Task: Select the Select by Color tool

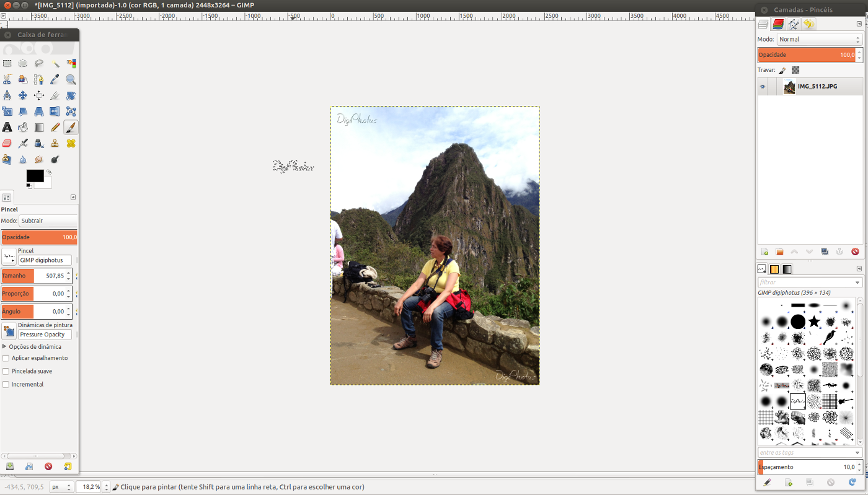Action: pos(71,63)
